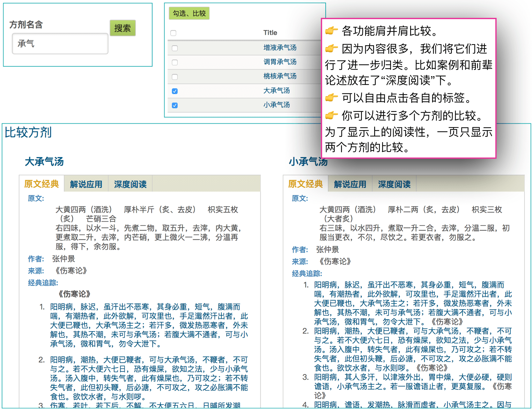Uncheck the 小承气汤 checkbox
The width and height of the screenshot is (532, 410).
coord(175,106)
